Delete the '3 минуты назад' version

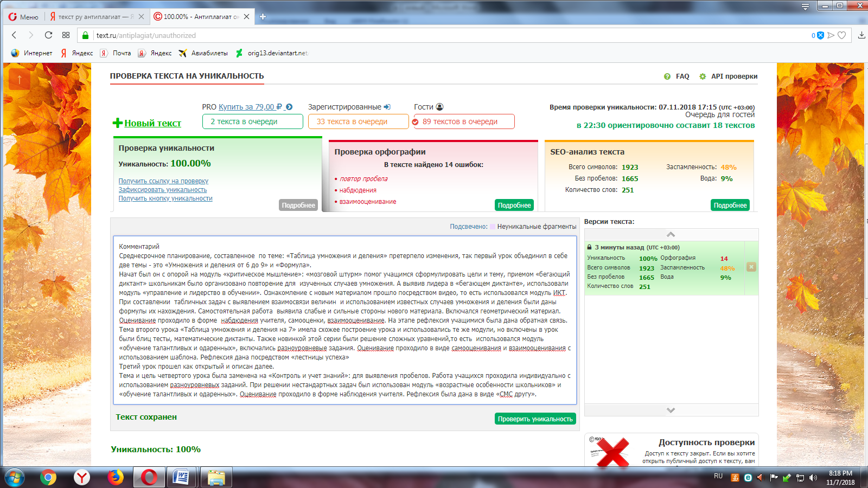pyautogui.click(x=751, y=267)
